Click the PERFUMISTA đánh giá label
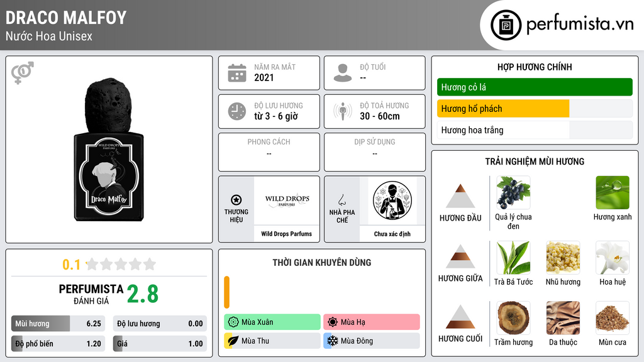Viewport: 644px width, 362px height. (91, 294)
